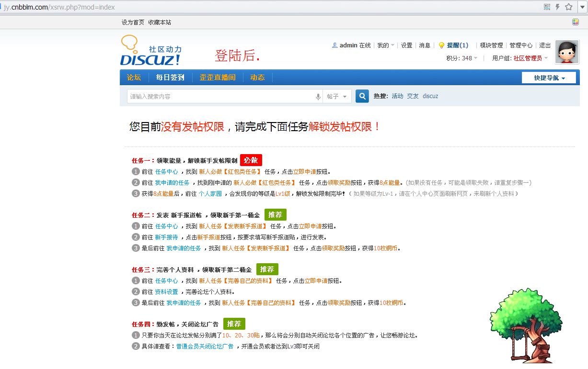588x369 pixels.
Task: Open the admin avatar thumbnail
Action: (x=567, y=52)
